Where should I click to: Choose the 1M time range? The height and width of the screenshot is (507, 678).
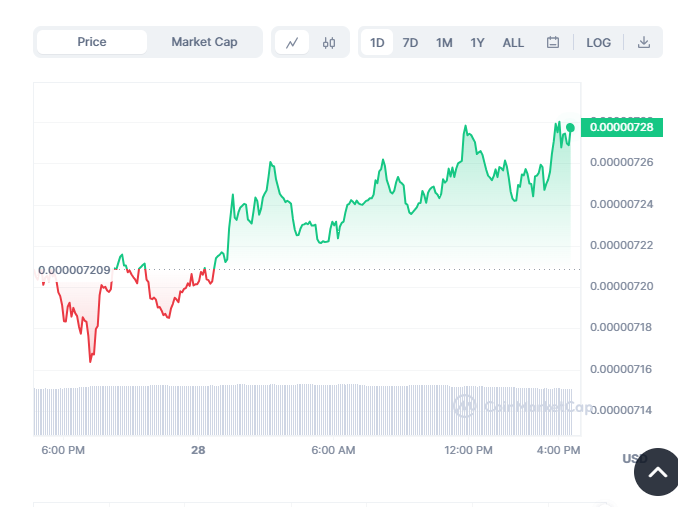tap(444, 42)
